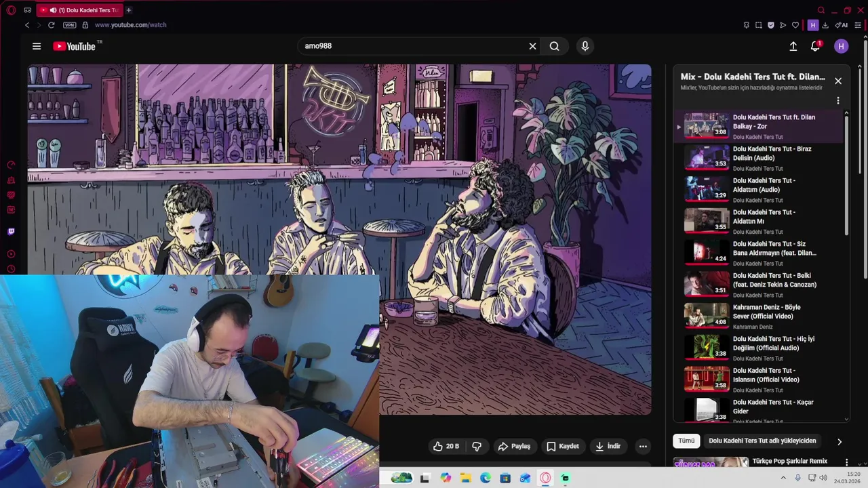Start voice search with microphone
868x488 pixels.
[585, 46]
